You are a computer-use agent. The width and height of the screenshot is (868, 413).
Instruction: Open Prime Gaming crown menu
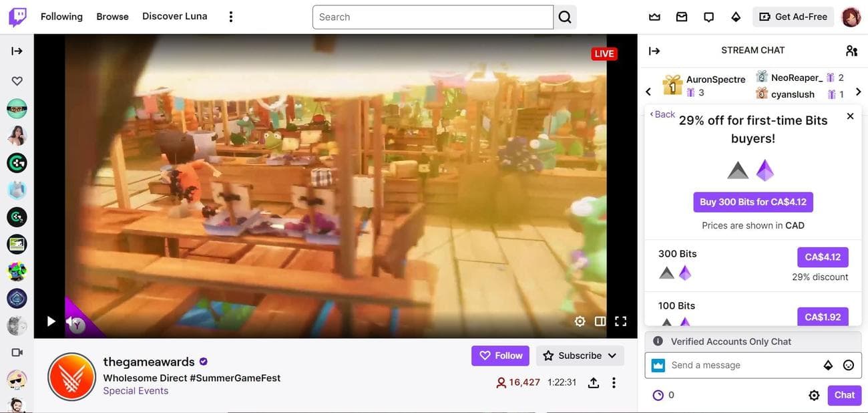tap(654, 15)
